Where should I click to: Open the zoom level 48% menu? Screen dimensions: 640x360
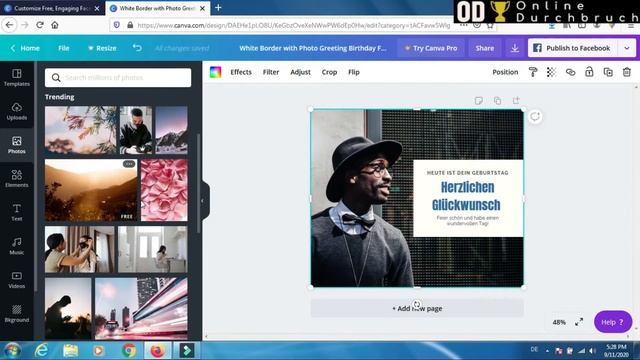(x=559, y=322)
